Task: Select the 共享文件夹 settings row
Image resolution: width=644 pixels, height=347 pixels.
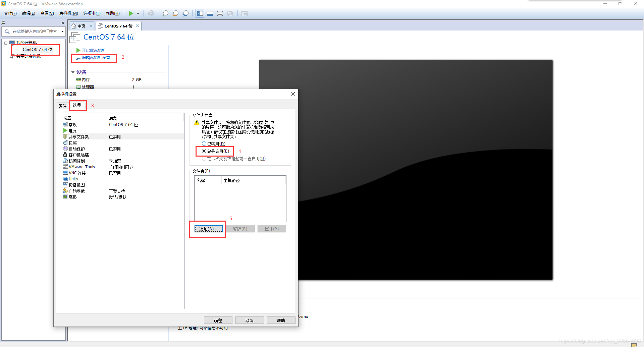Action: pos(122,137)
